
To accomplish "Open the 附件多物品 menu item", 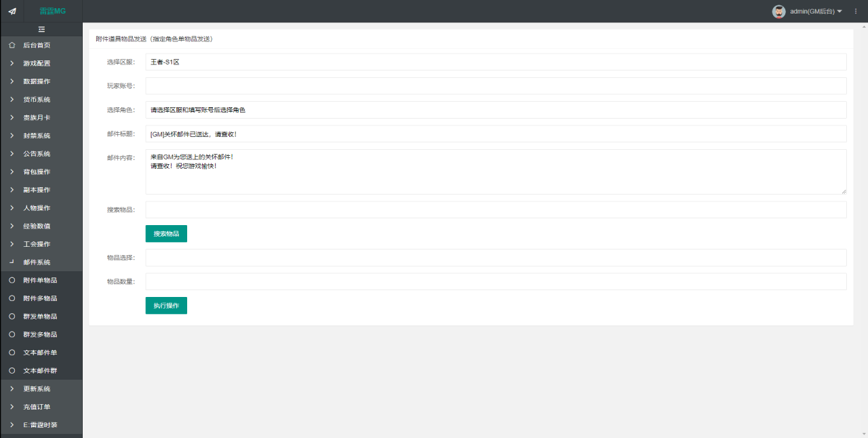I will click(41, 298).
